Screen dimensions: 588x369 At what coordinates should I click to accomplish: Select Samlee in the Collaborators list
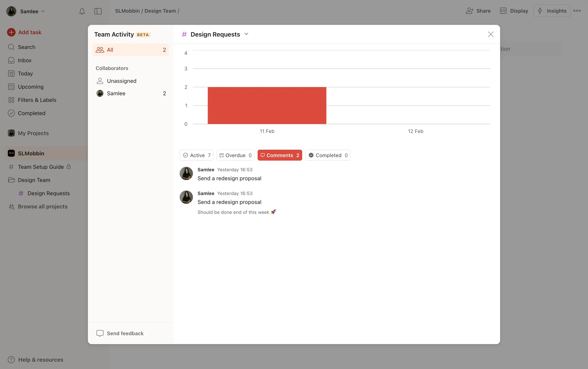116,93
